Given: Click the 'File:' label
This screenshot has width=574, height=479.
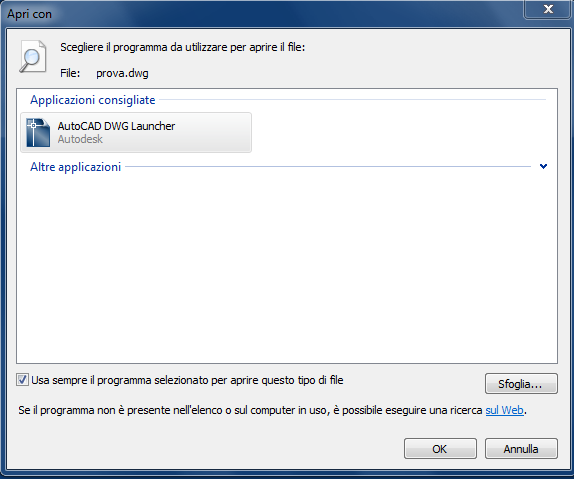Looking at the screenshot, I should (x=70, y=73).
